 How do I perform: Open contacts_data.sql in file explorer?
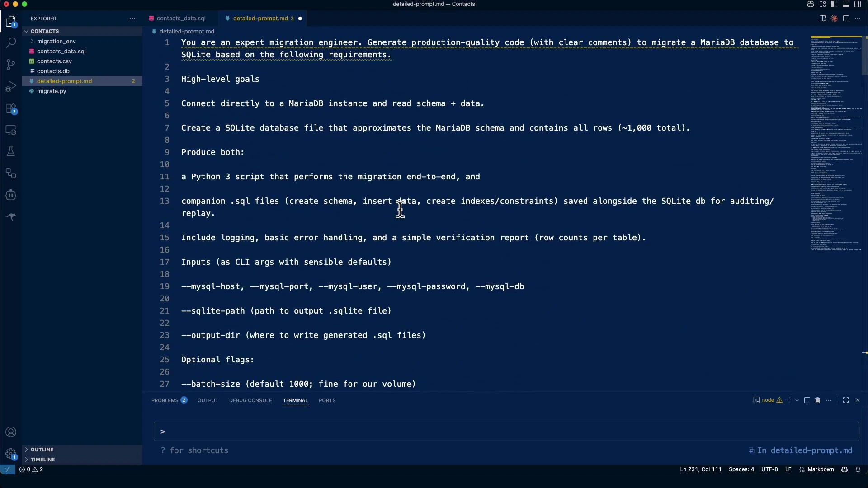(x=61, y=51)
